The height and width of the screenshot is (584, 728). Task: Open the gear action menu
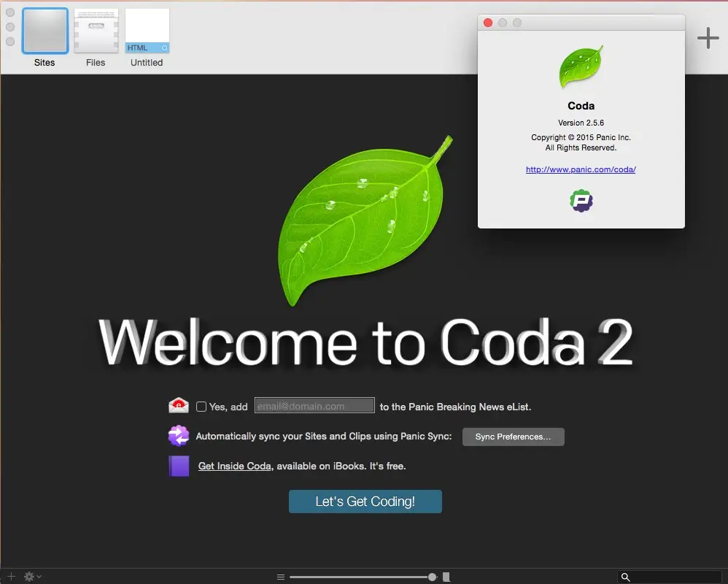click(x=32, y=577)
